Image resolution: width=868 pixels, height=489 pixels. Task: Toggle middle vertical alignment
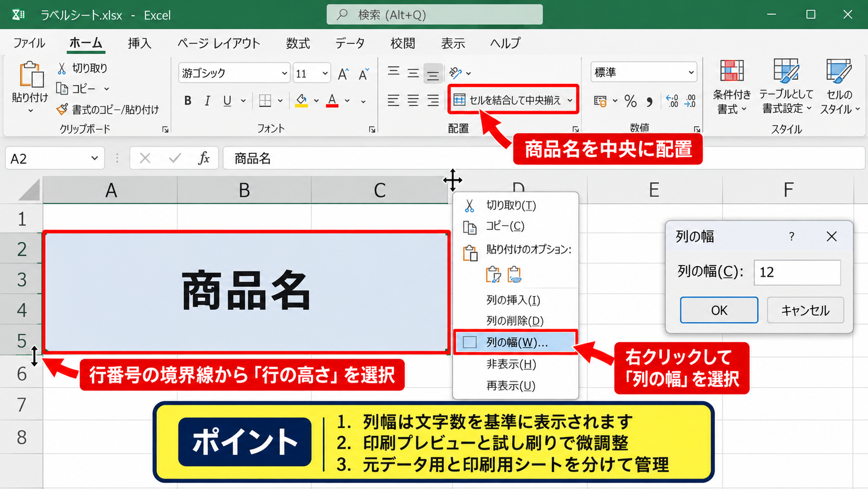point(413,73)
